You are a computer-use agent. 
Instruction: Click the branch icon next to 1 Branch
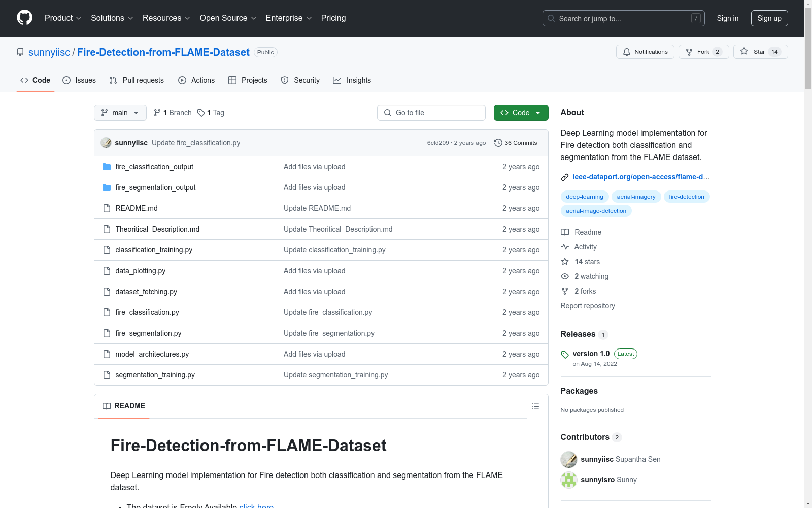157,113
